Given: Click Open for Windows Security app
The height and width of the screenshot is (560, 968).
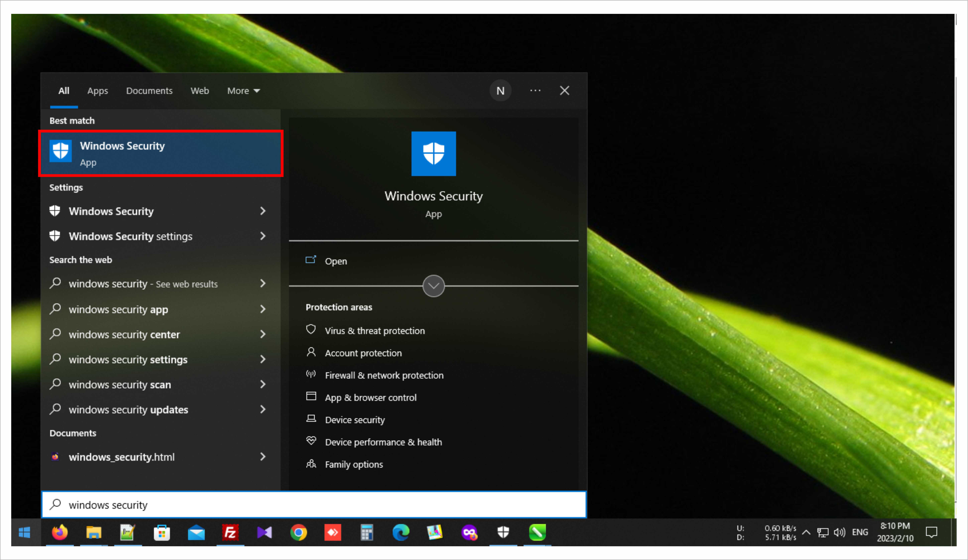Looking at the screenshot, I should point(336,261).
